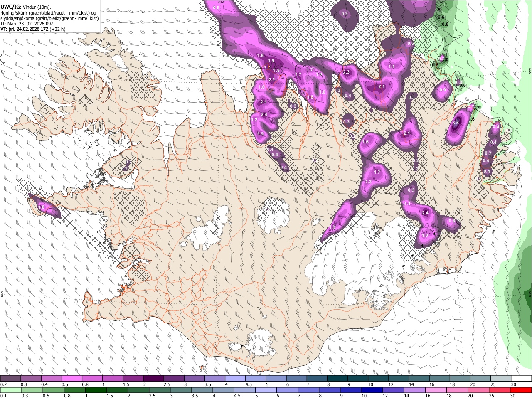532x399 pixels.
Task: Pick the rain legend swatch between 3 and 3.5
Action: pos(181,390)
